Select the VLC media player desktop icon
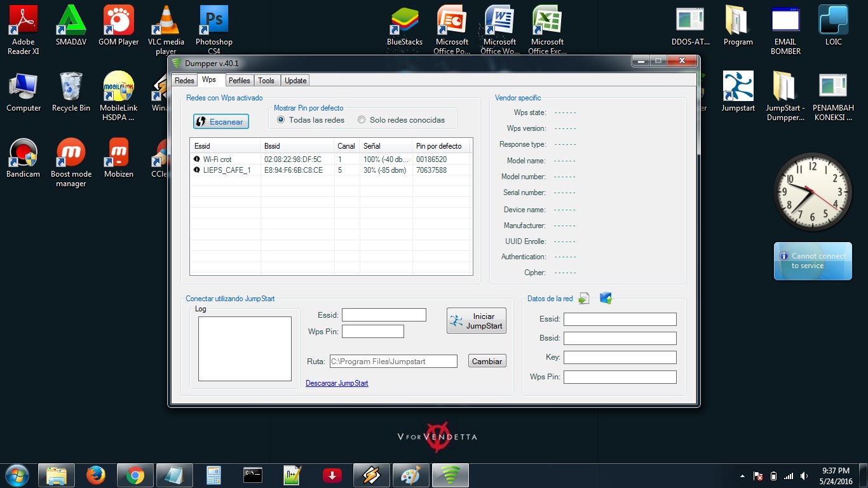This screenshot has width=868, height=488. [x=166, y=30]
